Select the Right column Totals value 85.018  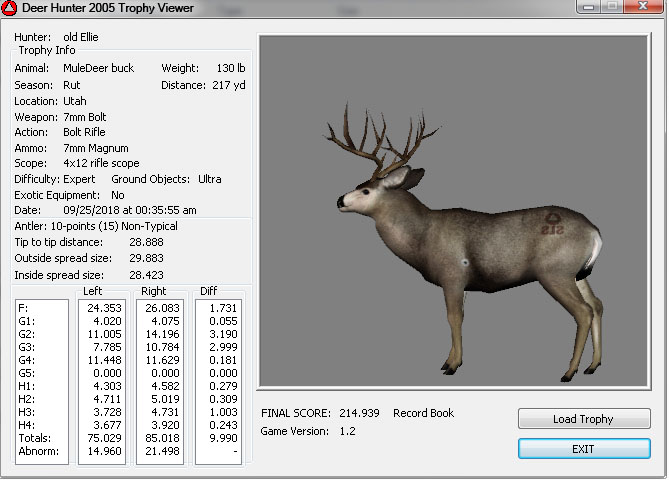coord(163,437)
